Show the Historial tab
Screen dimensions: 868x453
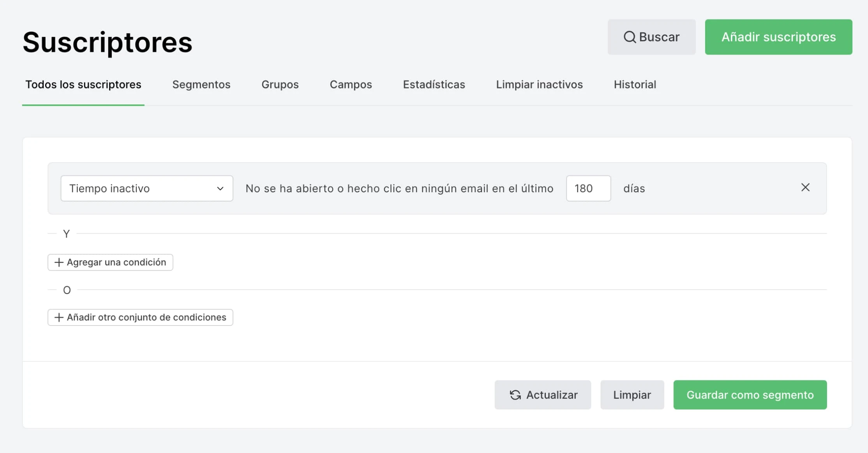click(635, 85)
